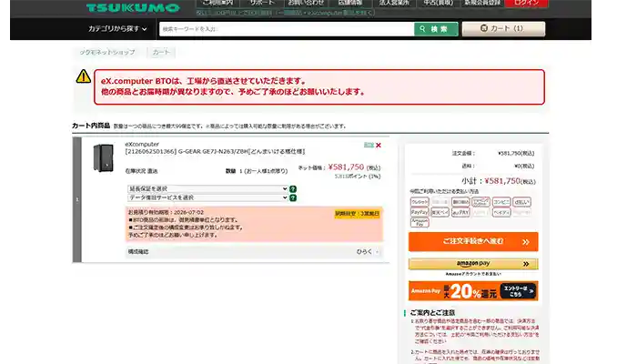Viewport: 637px width, 364px height.
Task: Remove item with red X icon
Action: point(379,145)
